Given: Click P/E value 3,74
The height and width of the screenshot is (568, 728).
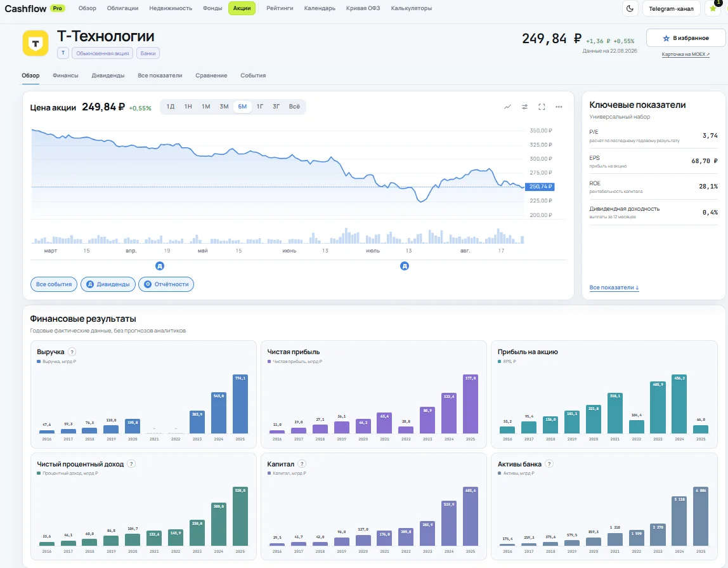Looking at the screenshot, I should tap(710, 136).
